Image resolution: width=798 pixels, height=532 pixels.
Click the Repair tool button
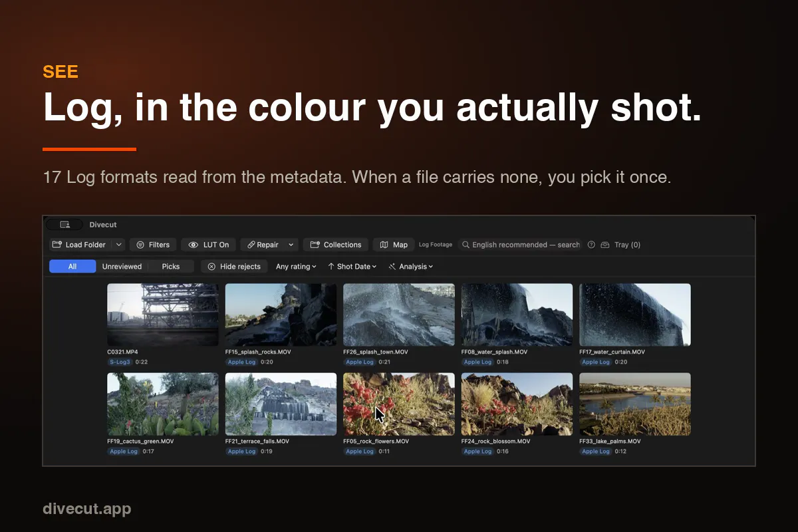262,245
